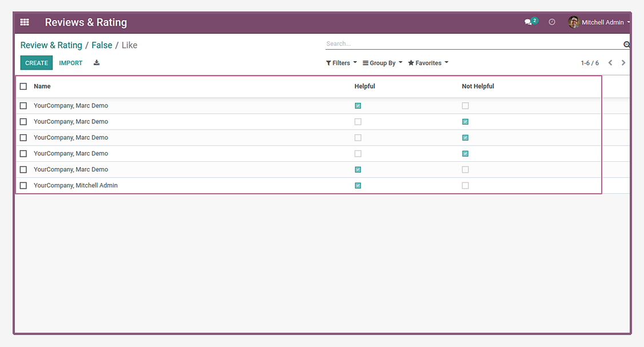This screenshot has height=347, width=644.
Task: Click the Like breadcrumb text
Action: click(129, 45)
